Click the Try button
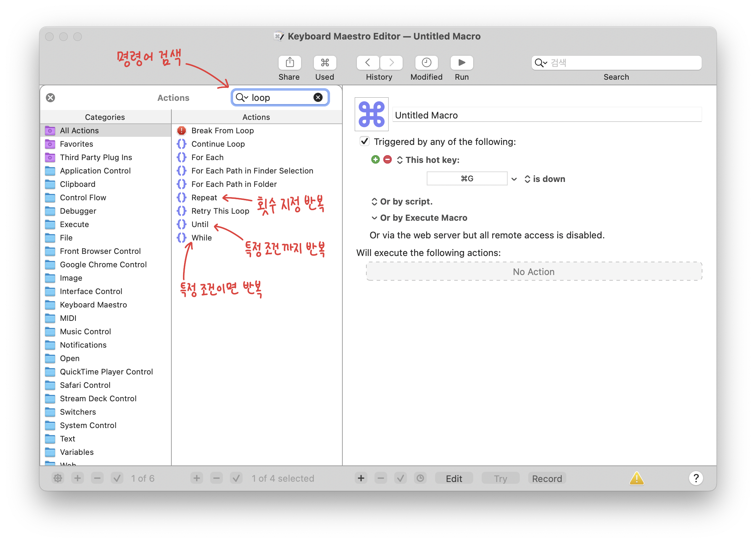The height and width of the screenshot is (543, 756). point(500,478)
